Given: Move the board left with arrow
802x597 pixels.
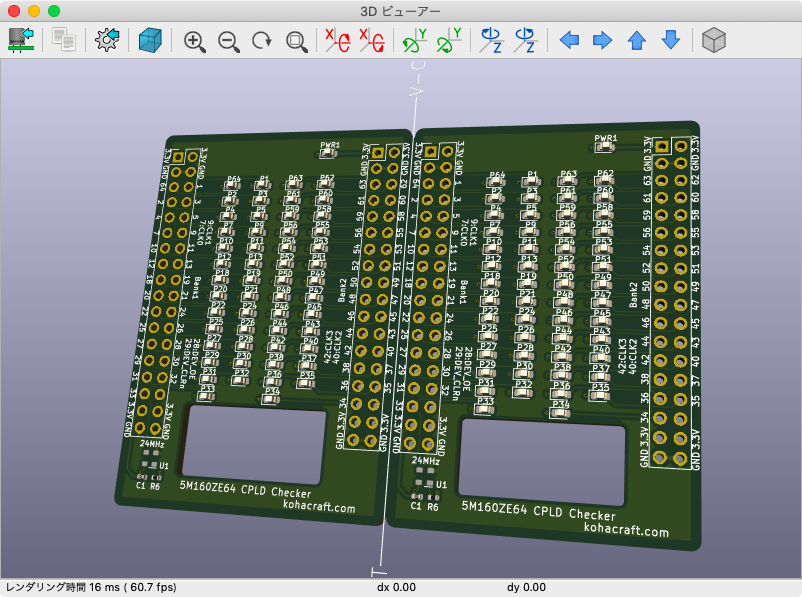Looking at the screenshot, I should pyautogui.click(x=569, y=41).
